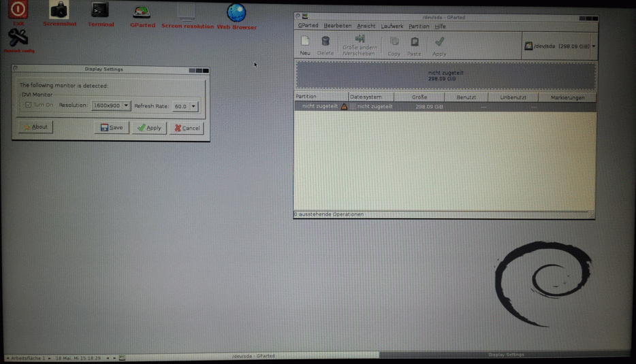Click the Markierungen column header
Screen dimensions: 636x364
click(x=567, y=98)
